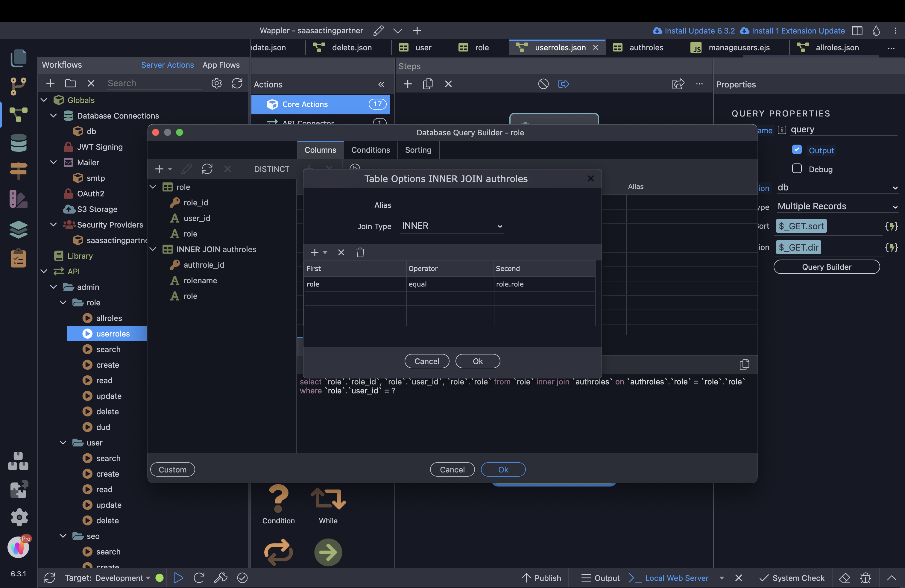Open the workflows settings gear
This screenshot has width=905, height=588.
pyautogui.click(x=216, y=83)
